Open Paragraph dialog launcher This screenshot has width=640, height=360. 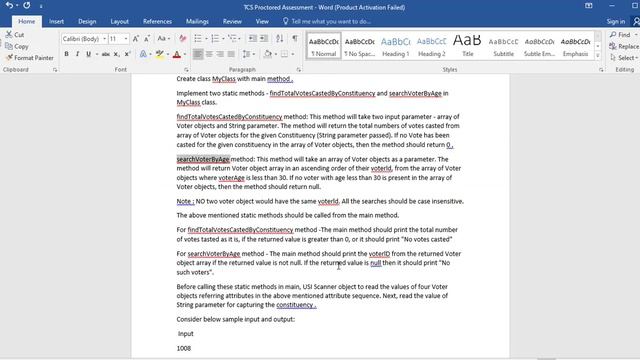[298, 70]
